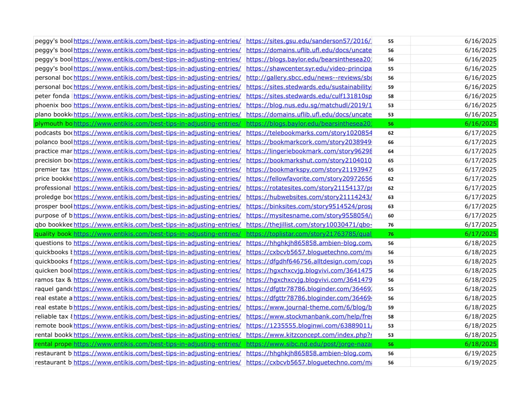Image resolution: width=532 pixels, height=411 pixels.
Task: Select the highlighted 'plymouth bo' cell
Action: [54, 124]
